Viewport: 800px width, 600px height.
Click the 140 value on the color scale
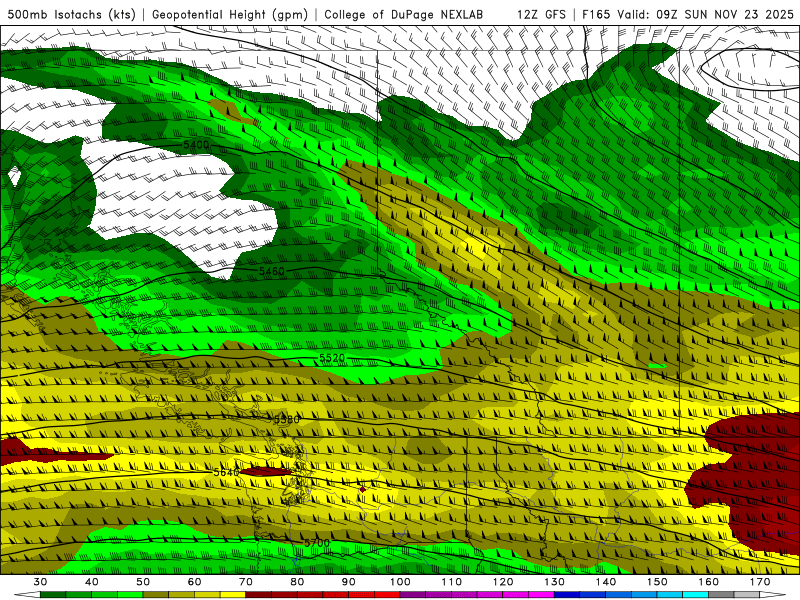[606, 582]
